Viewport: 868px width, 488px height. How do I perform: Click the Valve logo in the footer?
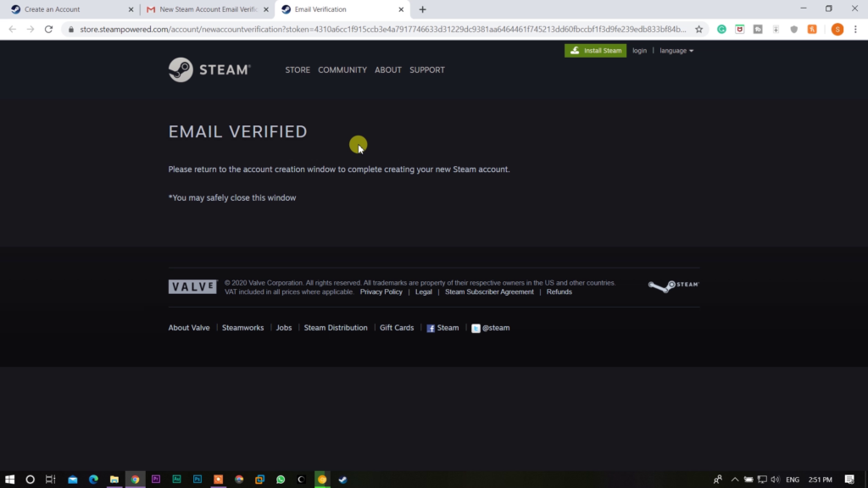192,286
